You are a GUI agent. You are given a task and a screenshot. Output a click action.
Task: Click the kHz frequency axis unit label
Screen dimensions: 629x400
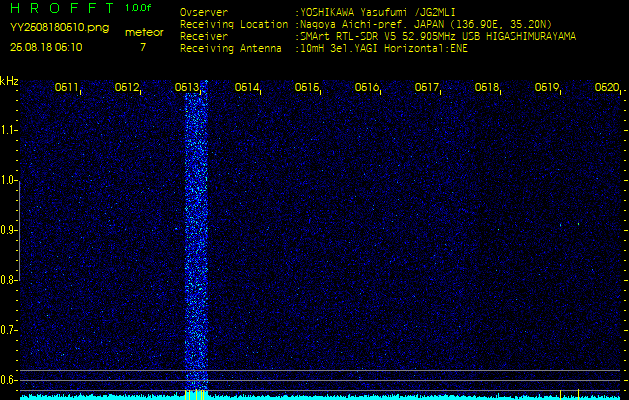click(x=9, y=81)
